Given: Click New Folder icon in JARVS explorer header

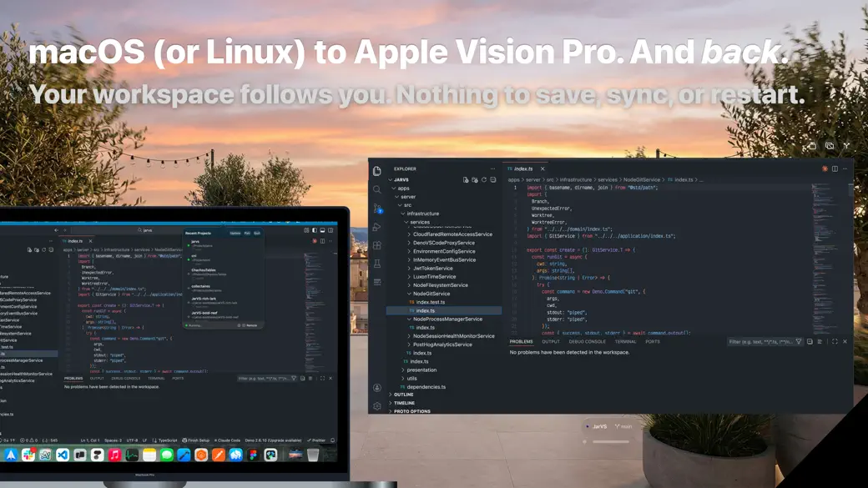Looking at the screenshot, I should [x=474, y=180].
